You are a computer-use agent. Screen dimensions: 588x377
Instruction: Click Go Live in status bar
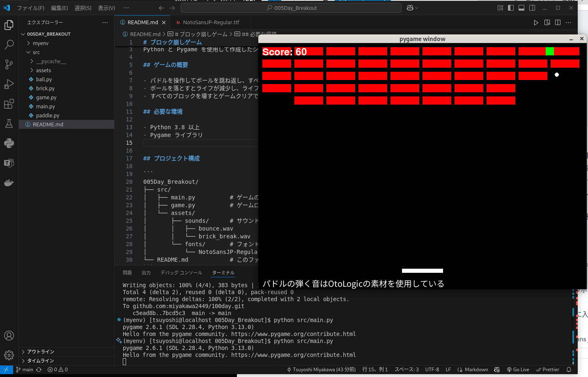[x=518, y=370]
